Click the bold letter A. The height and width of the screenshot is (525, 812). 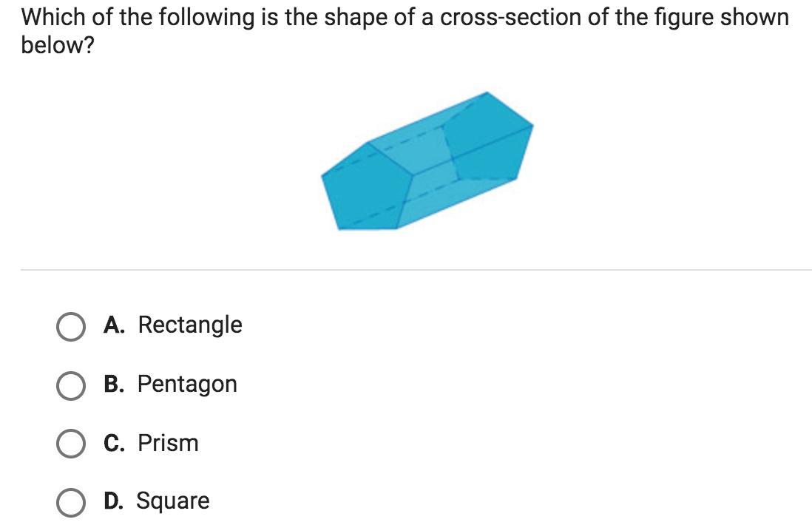tap(113, 325)
